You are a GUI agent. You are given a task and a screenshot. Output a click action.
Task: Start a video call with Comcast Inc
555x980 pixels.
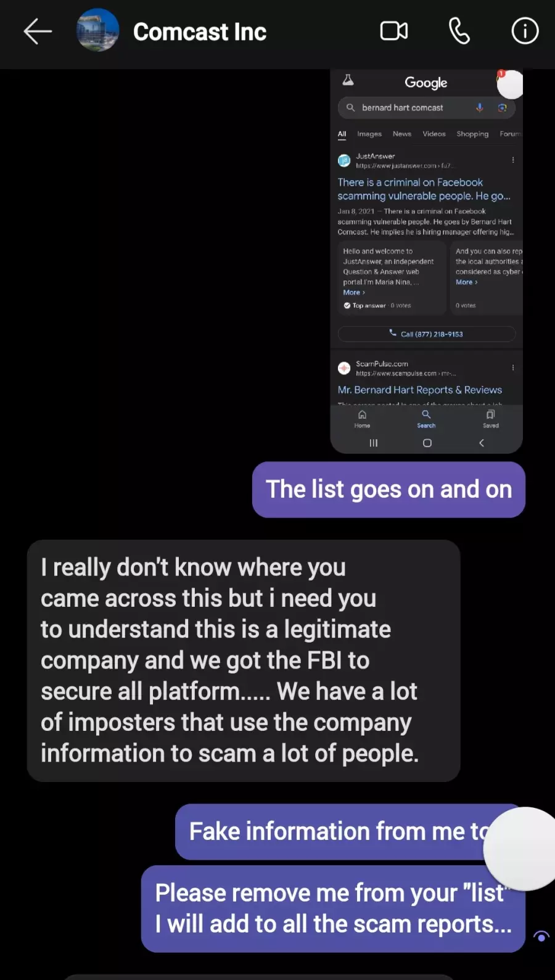point(394,31)
